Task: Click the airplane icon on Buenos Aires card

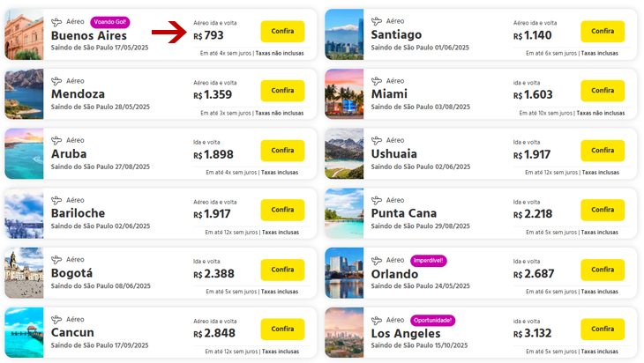Action: point(56,22)
